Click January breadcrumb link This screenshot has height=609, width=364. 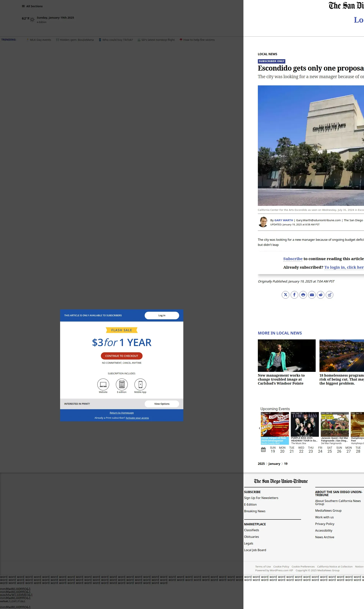click(x=274, y=464)
